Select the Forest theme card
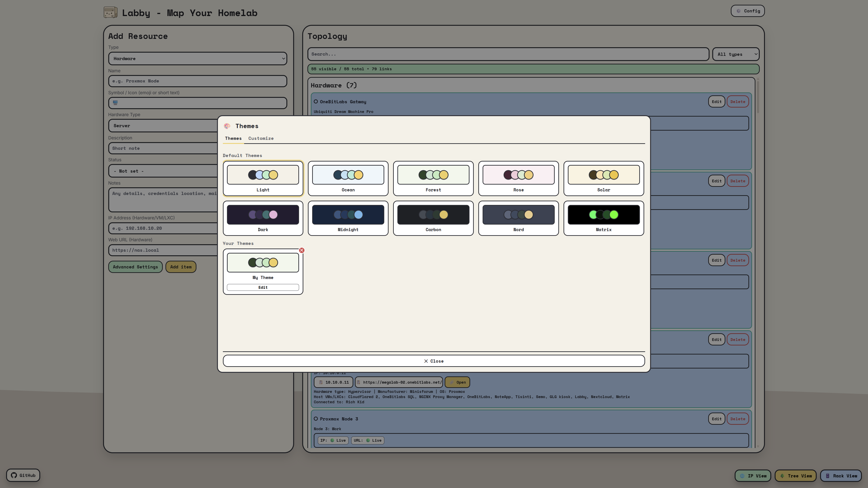Viewport: 868px width, 488px height. tap(433, 178)
